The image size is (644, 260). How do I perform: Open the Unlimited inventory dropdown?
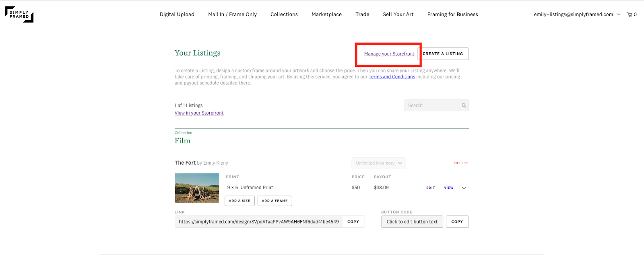tap(379, 163)
